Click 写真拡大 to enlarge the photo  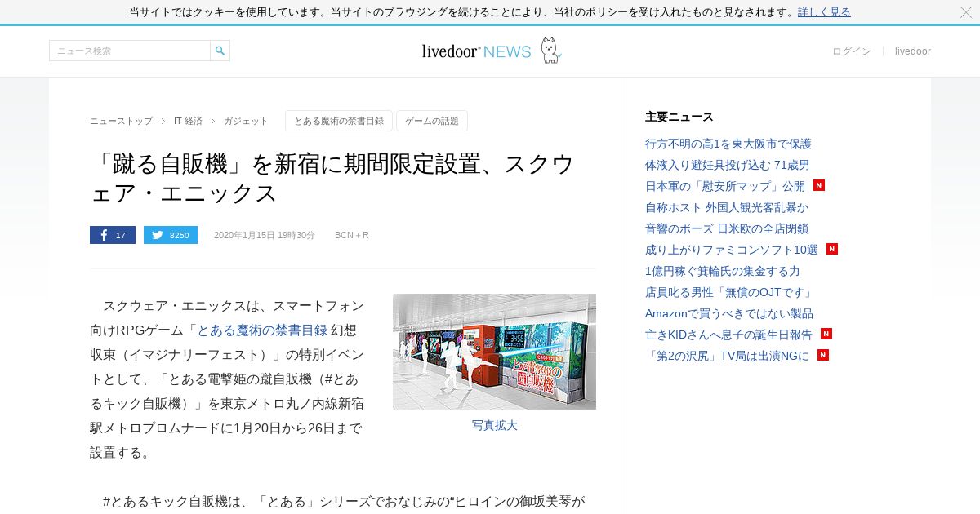(x=495, y=425)
